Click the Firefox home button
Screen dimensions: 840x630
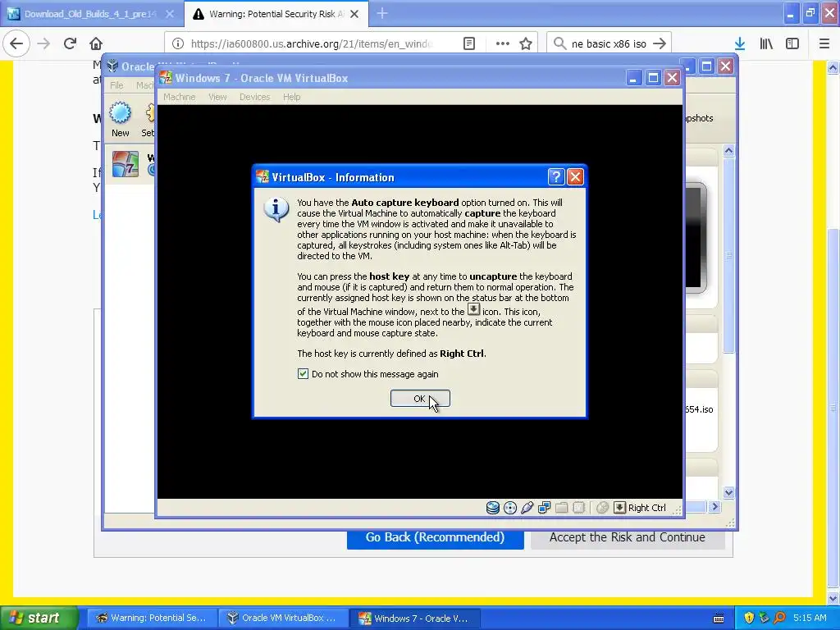coord(96,43)
